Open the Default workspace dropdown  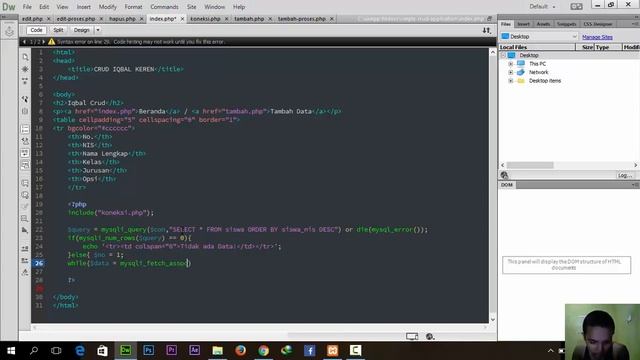542,7
